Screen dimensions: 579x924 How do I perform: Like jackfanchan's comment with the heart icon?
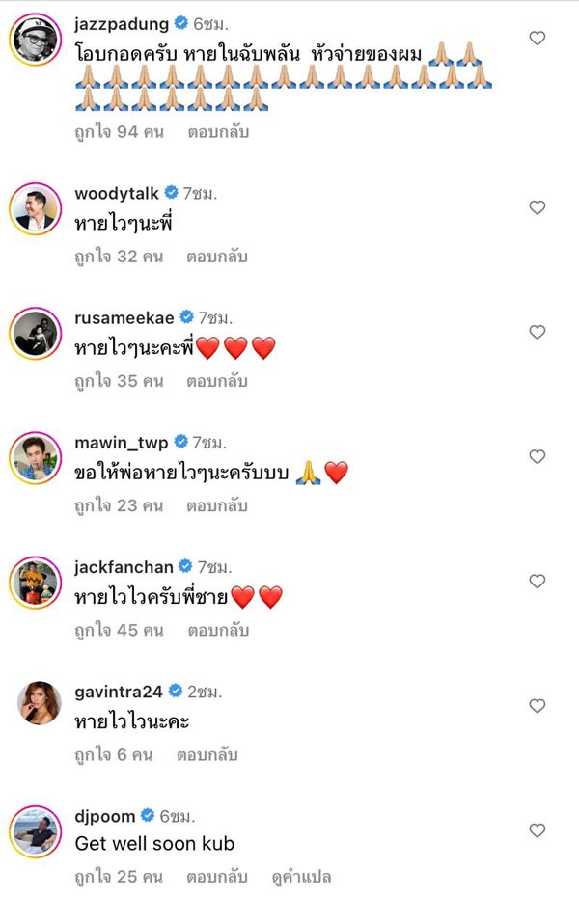[538, 582]
